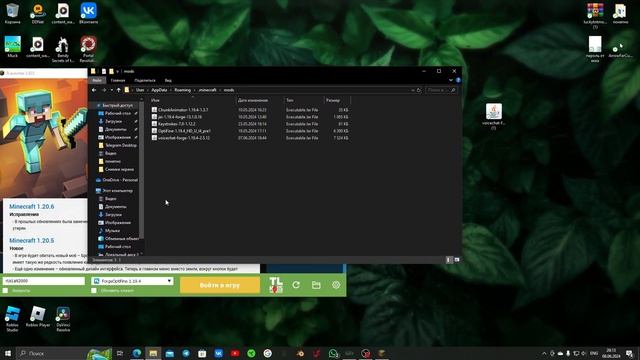Open the Корзина desktop icon

point(12,13)
